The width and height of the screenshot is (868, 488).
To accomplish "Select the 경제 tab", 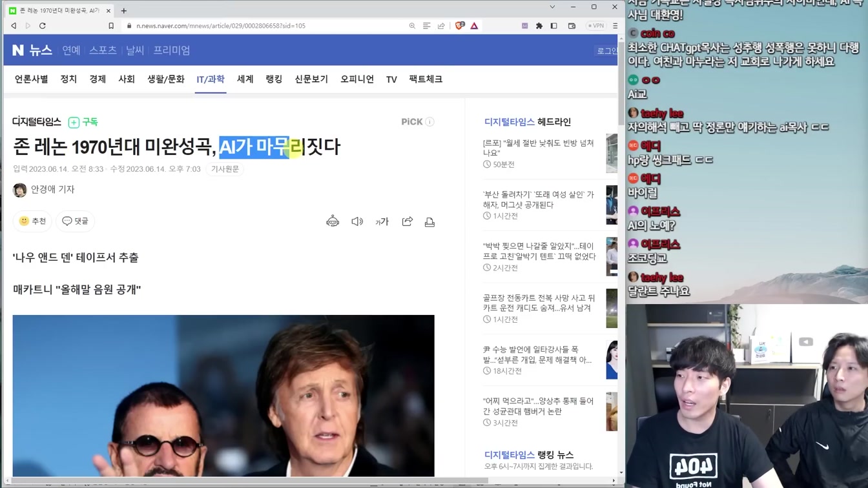I will (x=98, y=79).
